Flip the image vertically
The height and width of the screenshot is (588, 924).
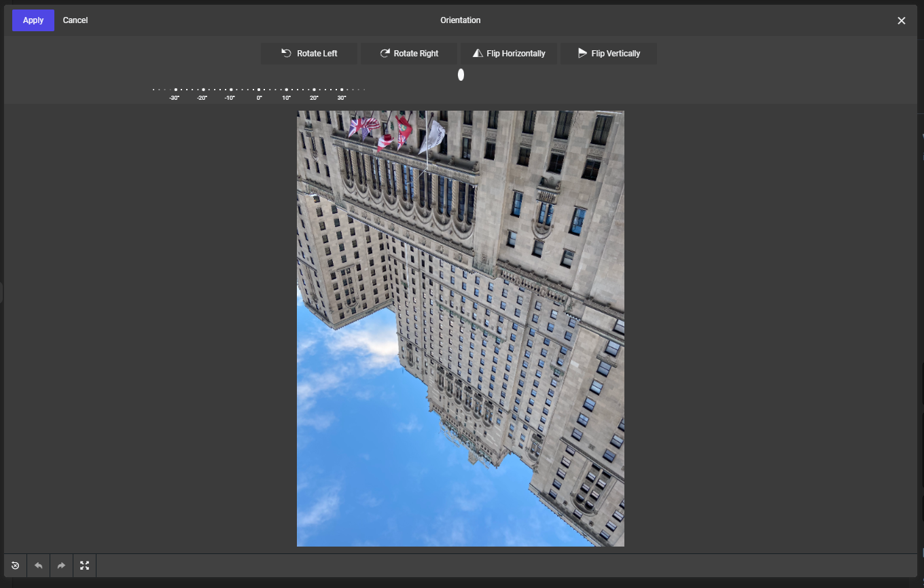609,54
